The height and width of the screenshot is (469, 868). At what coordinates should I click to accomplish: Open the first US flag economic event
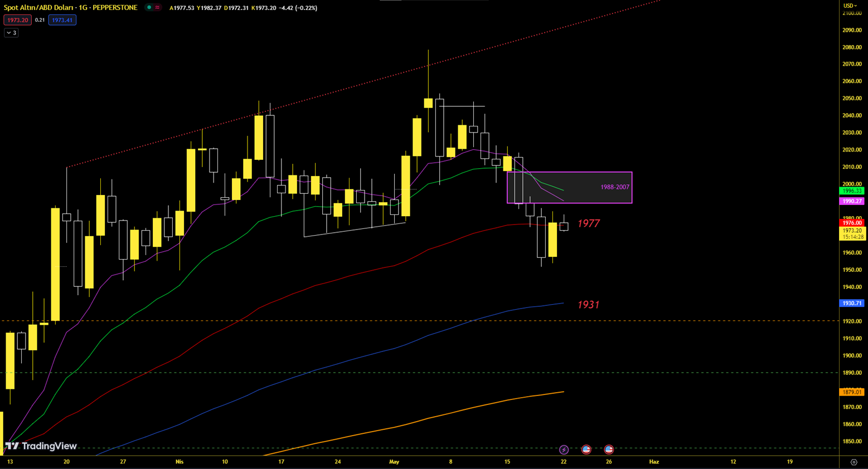click(586, 450)
